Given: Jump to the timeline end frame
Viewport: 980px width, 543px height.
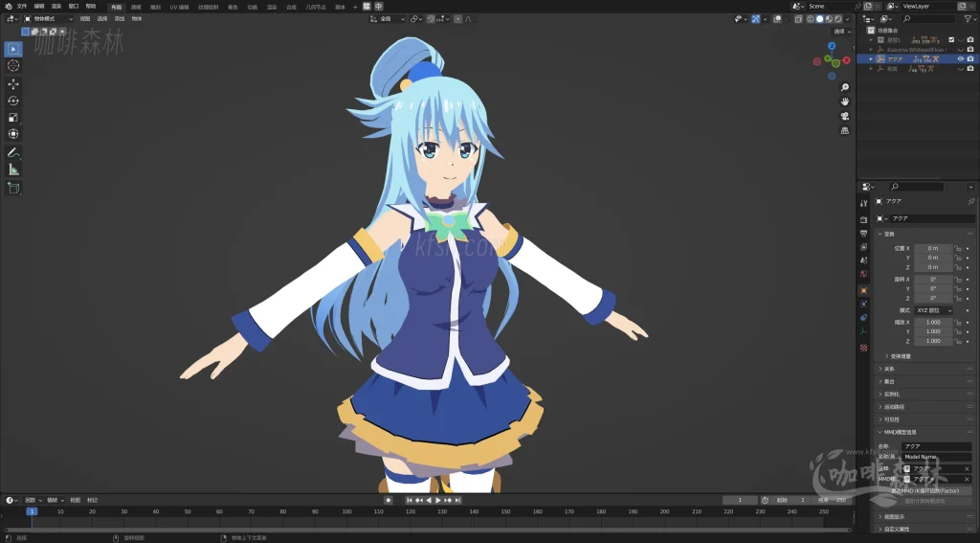Looking at the screenshot, I should 457,501.
